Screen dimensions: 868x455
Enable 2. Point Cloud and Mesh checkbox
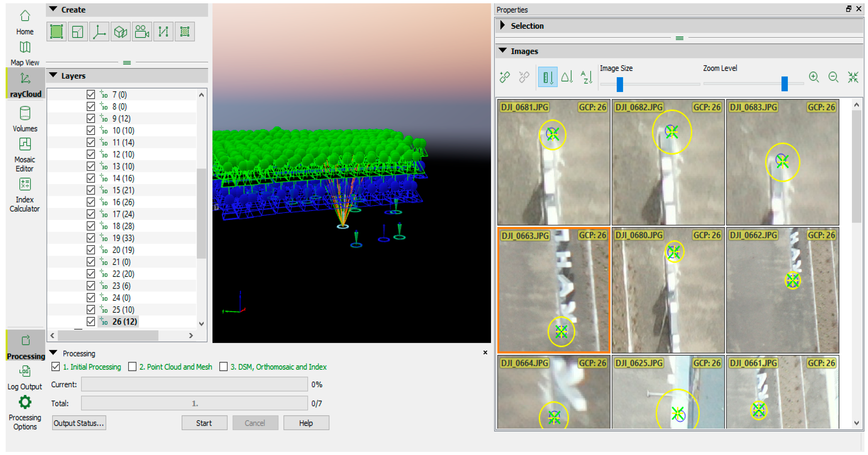132,367
